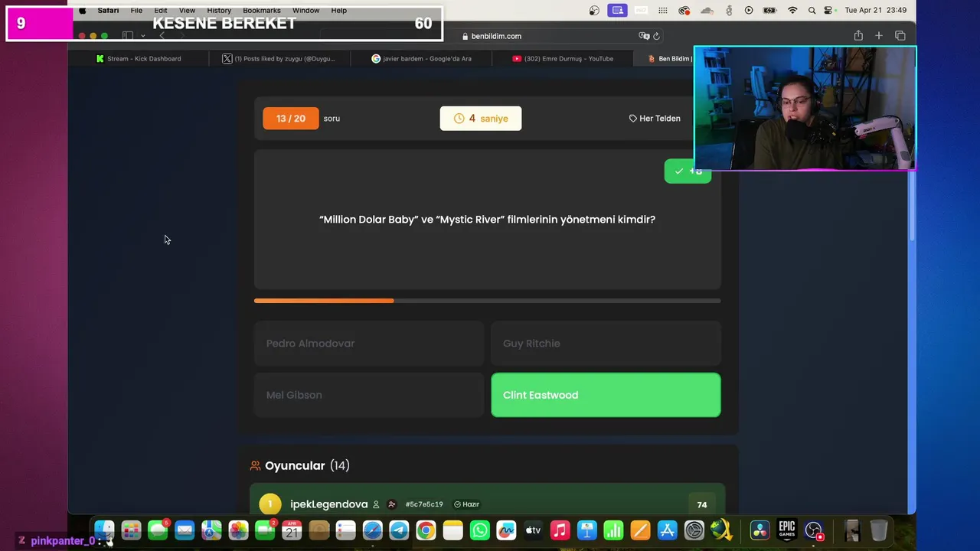Click the battery status icon
Screen dimensions: 980x551
pyautogui.click(x=770, y=10)
